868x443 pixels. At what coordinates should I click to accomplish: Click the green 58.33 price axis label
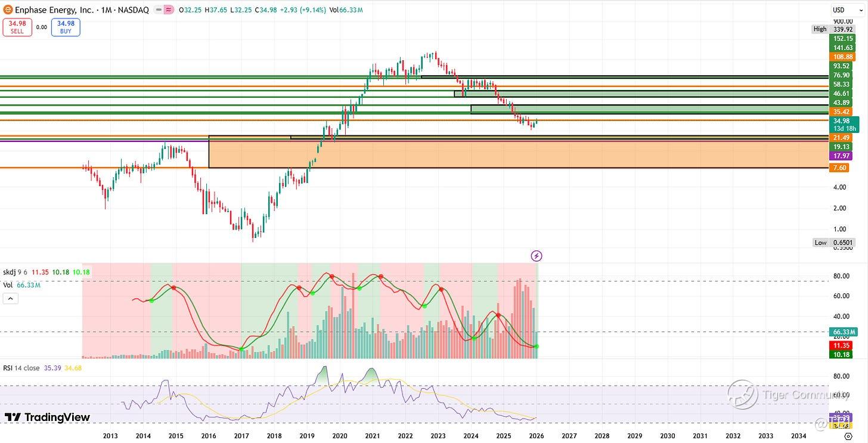tap(842, 85)
